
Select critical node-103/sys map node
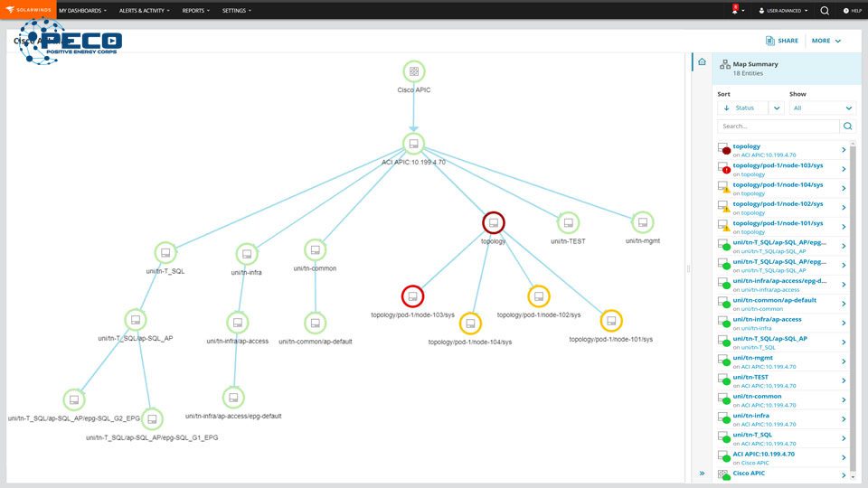412,296
